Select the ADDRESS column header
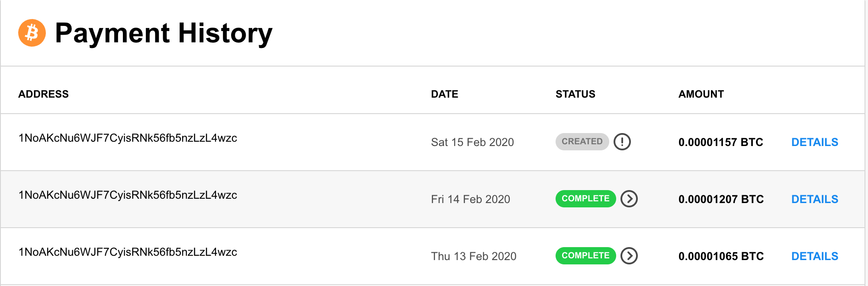The height and width of the screenshot is (286, 868). [x=43, y=94]
